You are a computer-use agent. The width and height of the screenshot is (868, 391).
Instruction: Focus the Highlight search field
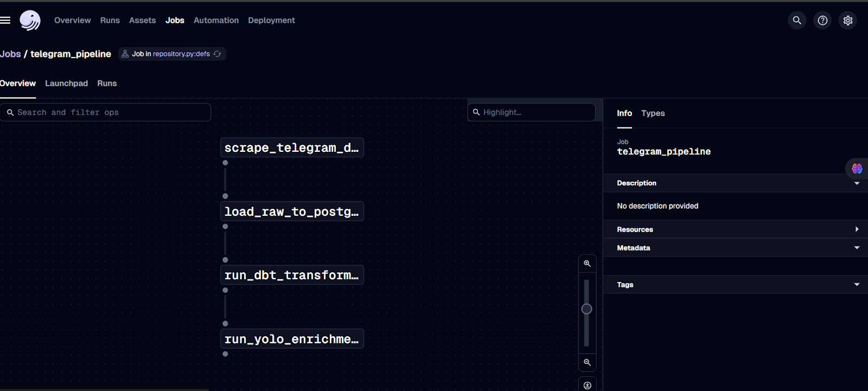tap(532, 112)
